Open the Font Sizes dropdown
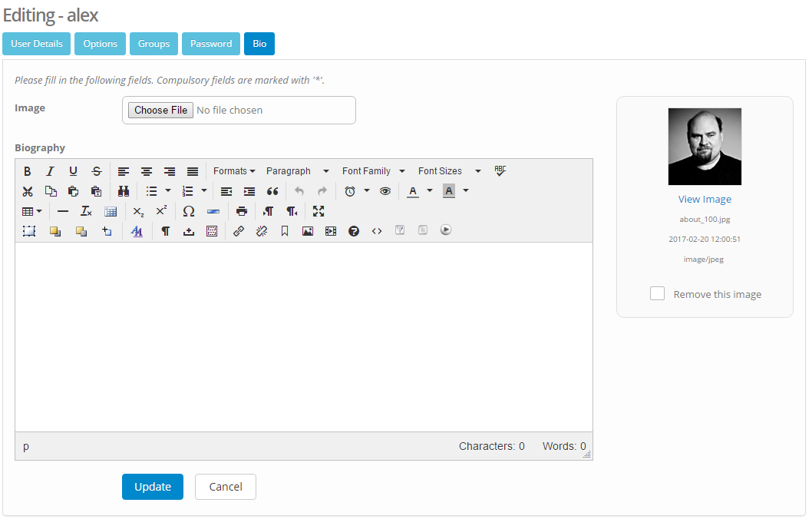812x529 pixels. click(x=449, y=171)
